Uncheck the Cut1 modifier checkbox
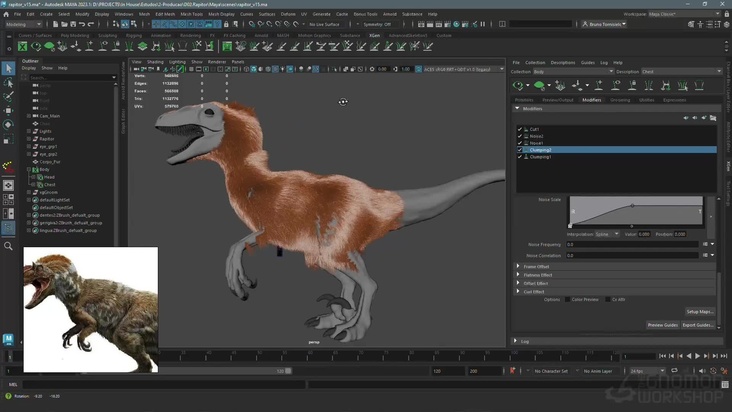 (x=520, y=129)
